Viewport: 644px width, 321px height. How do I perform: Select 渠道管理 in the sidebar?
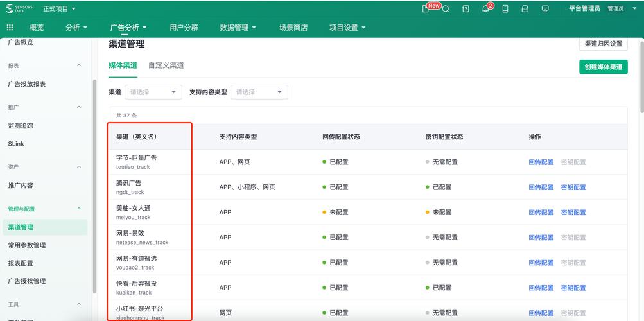click(45, 227)
